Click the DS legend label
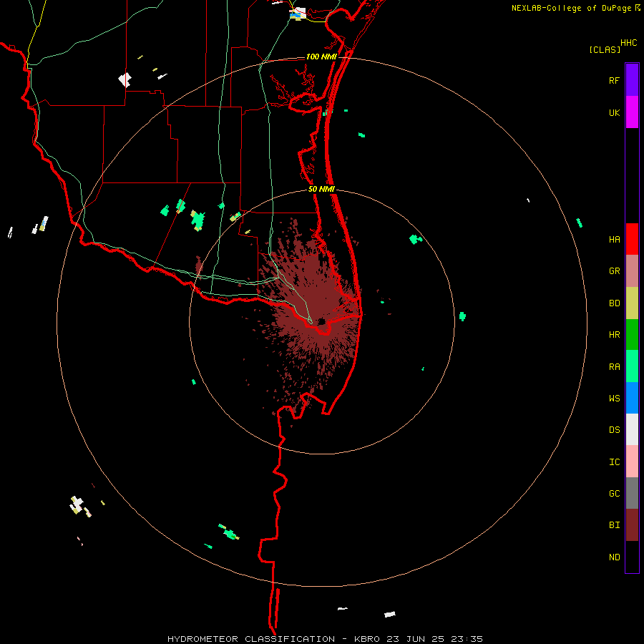The height and width of the screenshot is (644, 644). [x=614, y=430]
